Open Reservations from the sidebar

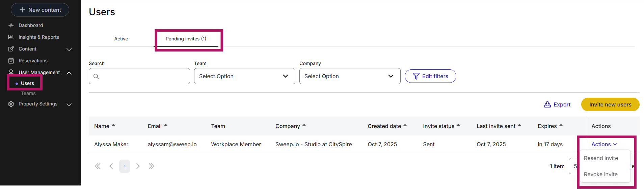click(33, 61)
